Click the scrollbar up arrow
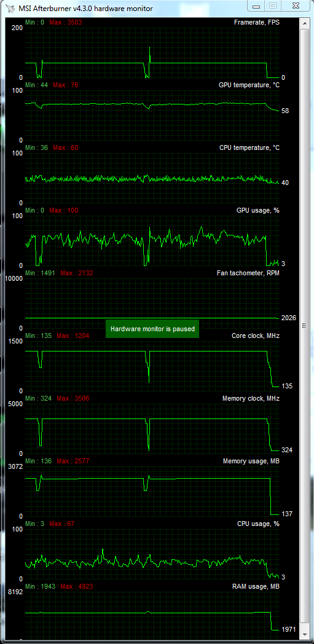The image size is (314, 644). point(304,23)
